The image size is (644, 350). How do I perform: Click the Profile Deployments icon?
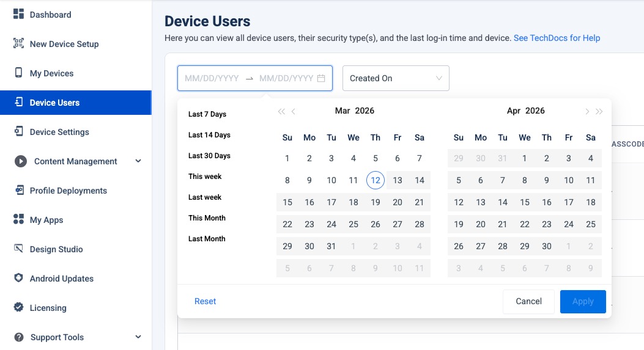pos(18,190)
